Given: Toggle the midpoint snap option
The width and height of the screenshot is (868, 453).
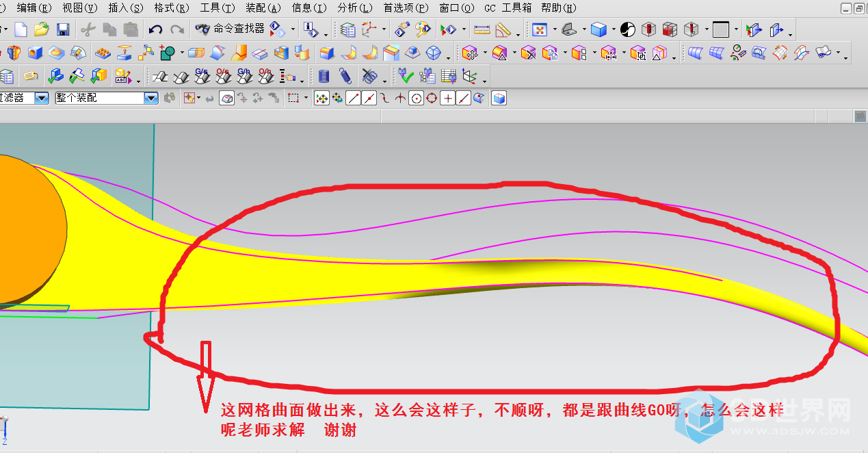Looking at the screenshot, I should click(369, 98).
